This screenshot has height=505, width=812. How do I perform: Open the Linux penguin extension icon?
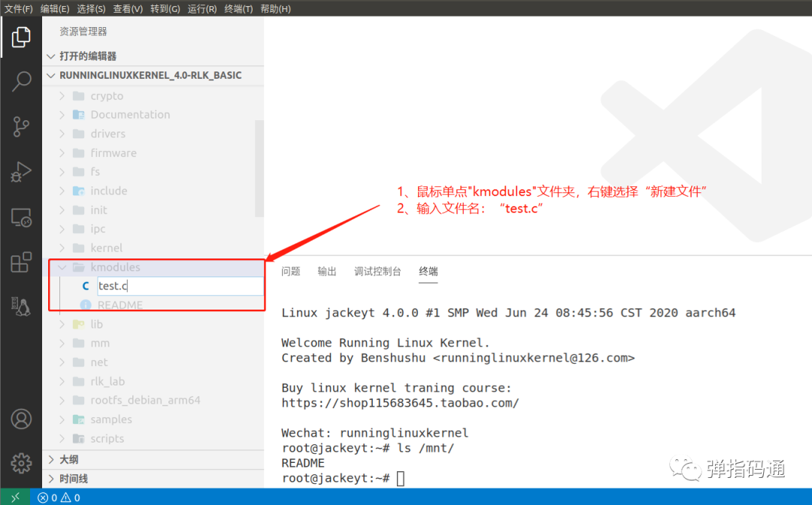[21, 307]
